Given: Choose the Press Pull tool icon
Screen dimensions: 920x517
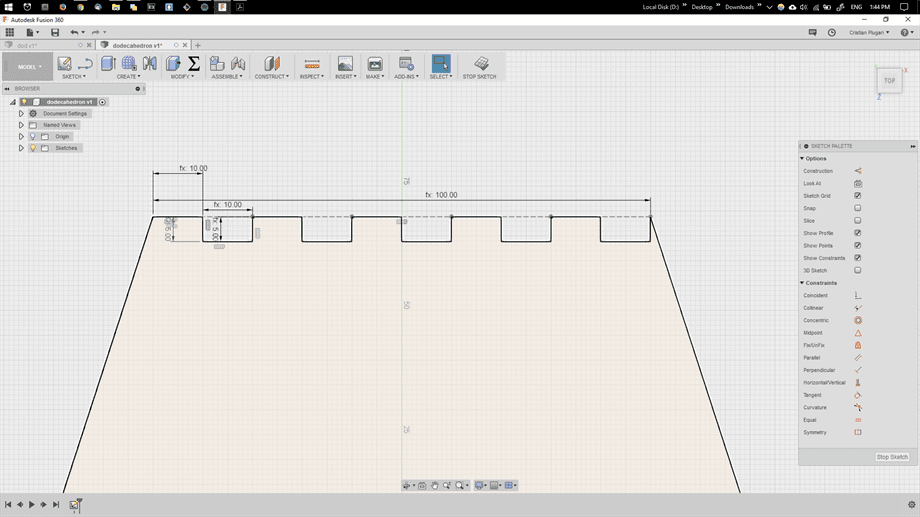Looking at the screenshot, I should (173, 63).
